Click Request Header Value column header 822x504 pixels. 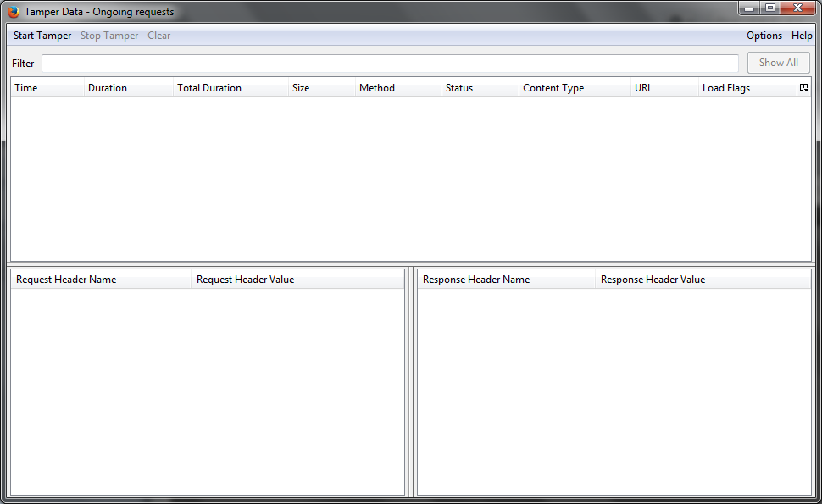click(x=297, y=280)
